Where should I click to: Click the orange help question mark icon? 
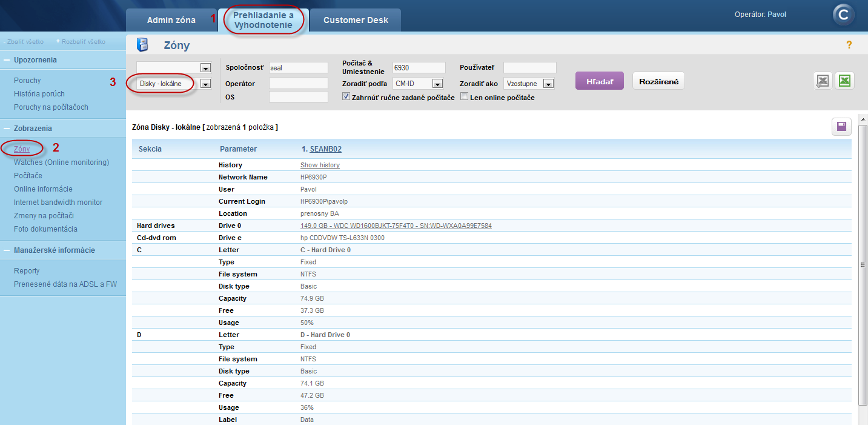[849, 45]
